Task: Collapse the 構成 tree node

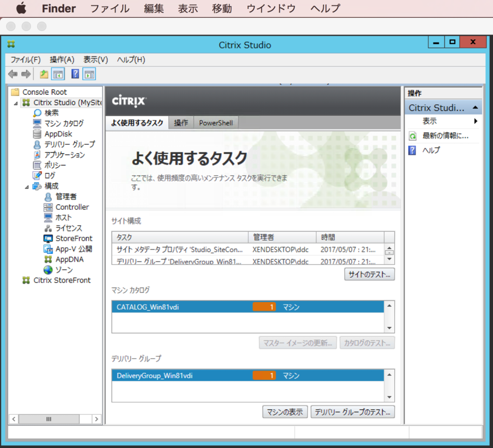Action: [27, 187]
